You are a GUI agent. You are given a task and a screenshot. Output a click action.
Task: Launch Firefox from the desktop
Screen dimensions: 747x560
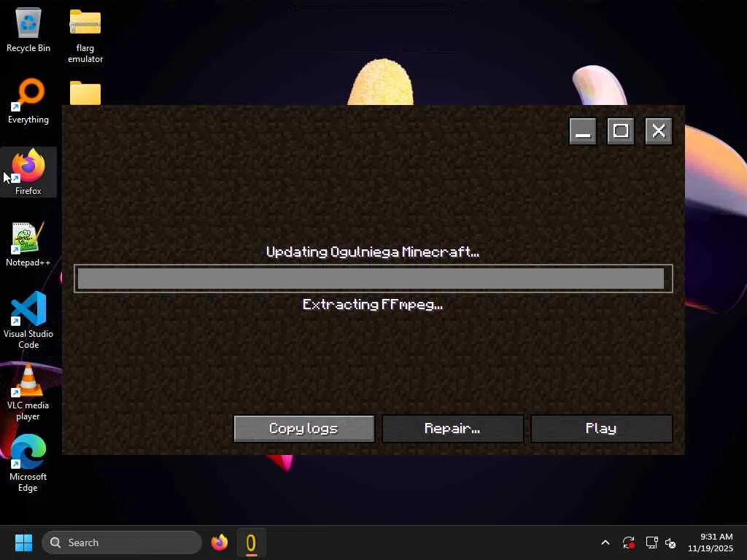pyautogui.click(x=28, y=172)
